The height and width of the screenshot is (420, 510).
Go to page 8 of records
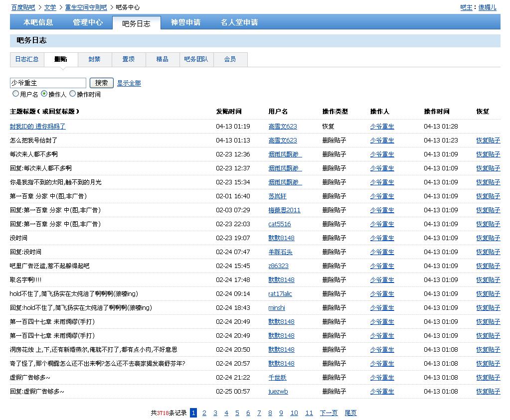[270, 413]
